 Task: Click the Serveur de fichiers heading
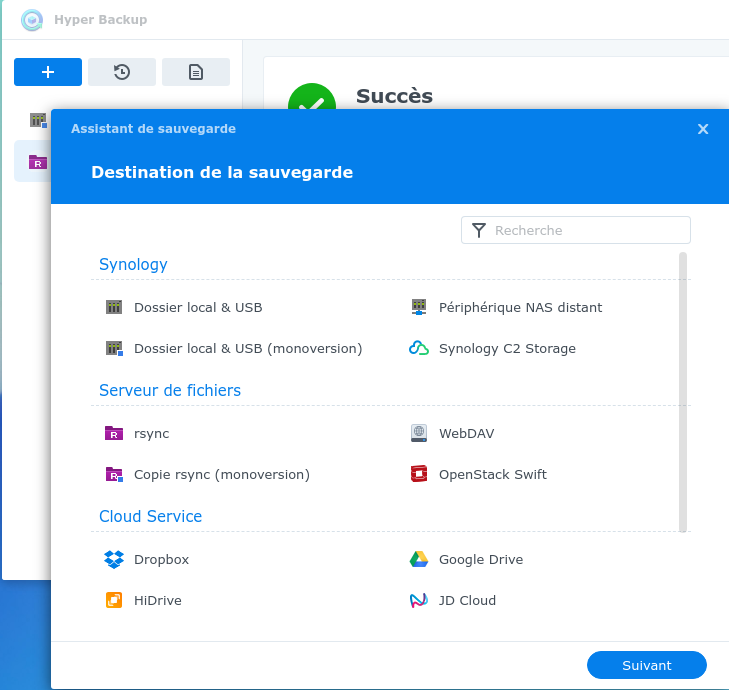point(170,390)
